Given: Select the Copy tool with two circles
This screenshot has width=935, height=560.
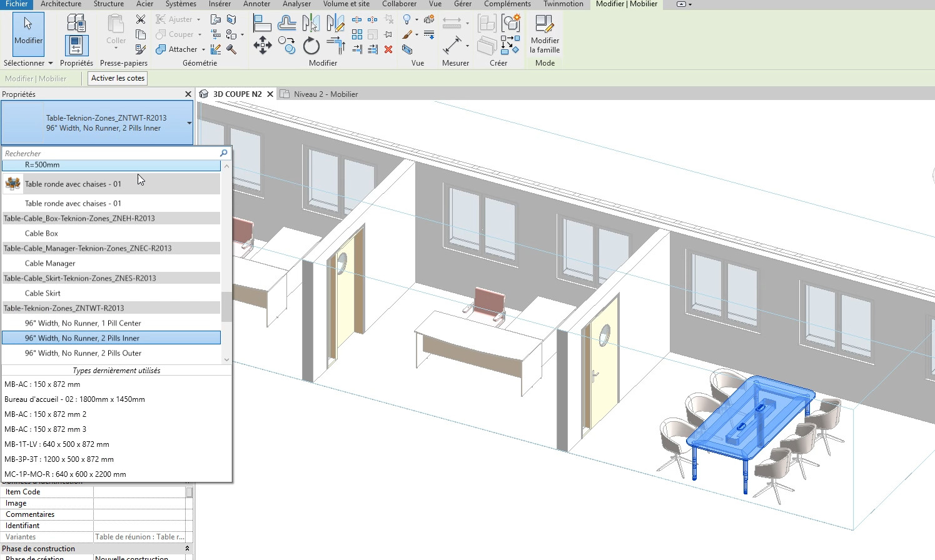Looking at the screenshot, I should point(286,45).
